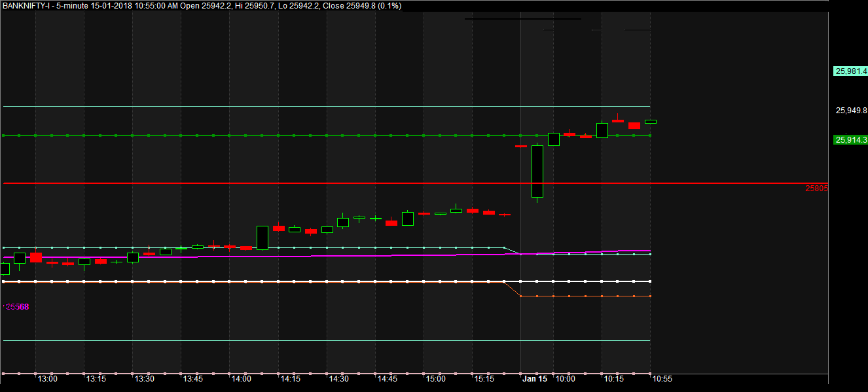Click the BANKNIFTY-I chart title text
Screen dimensions: 868x392
[202, 6]
